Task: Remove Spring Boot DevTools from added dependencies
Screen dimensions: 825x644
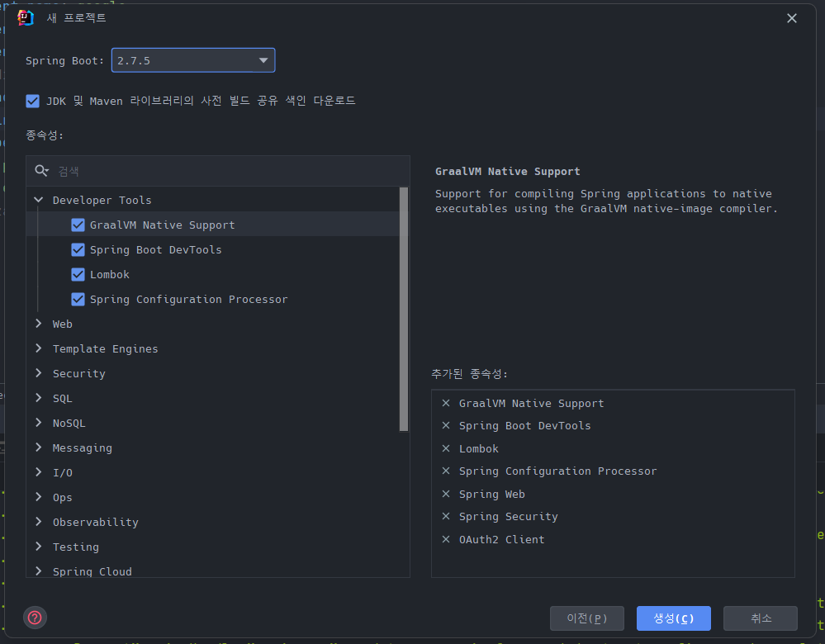Action: 446,425
